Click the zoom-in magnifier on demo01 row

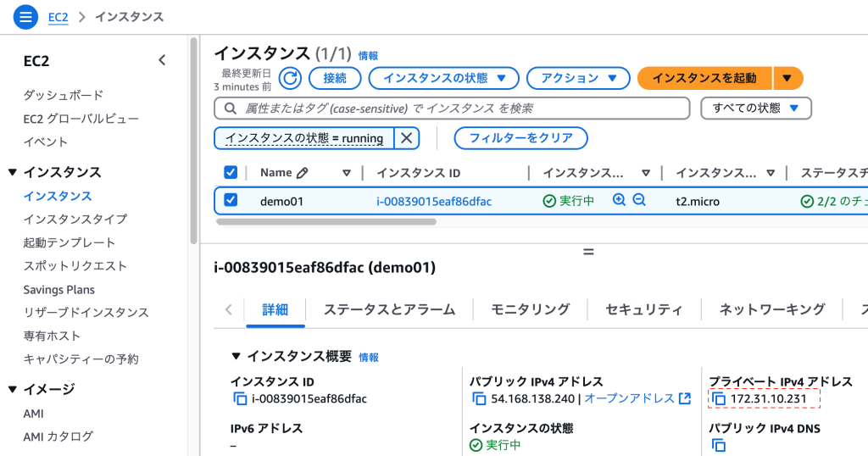(619, 200)
